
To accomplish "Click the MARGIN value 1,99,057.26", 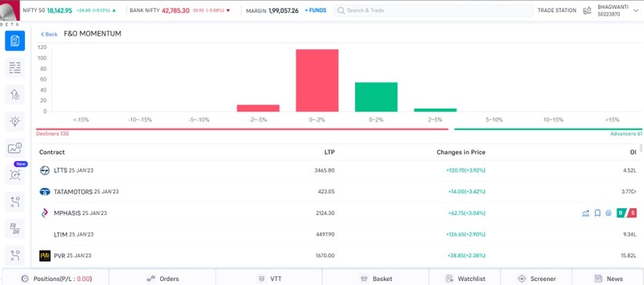I will click(x=283, y=10).
